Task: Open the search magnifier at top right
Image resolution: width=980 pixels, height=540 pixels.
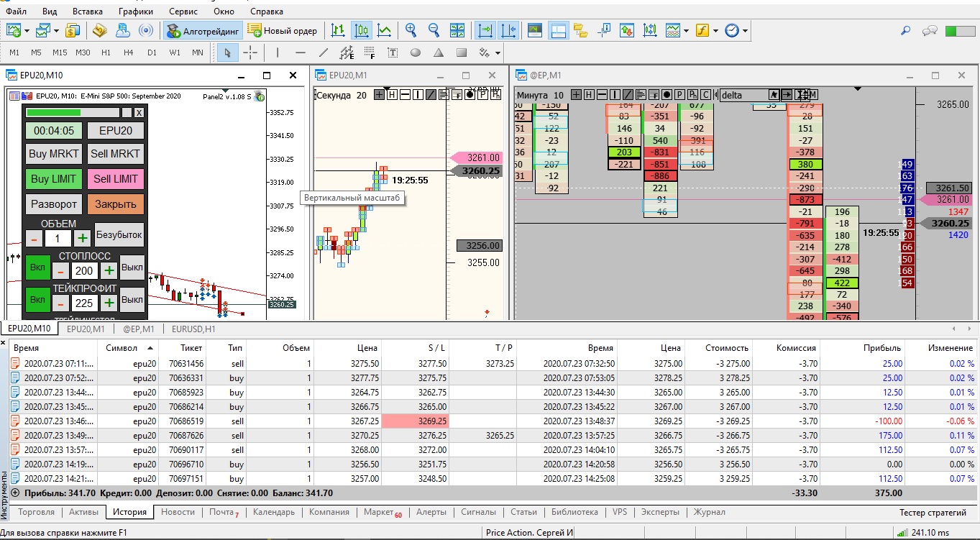Action: [x=906, y=30]
